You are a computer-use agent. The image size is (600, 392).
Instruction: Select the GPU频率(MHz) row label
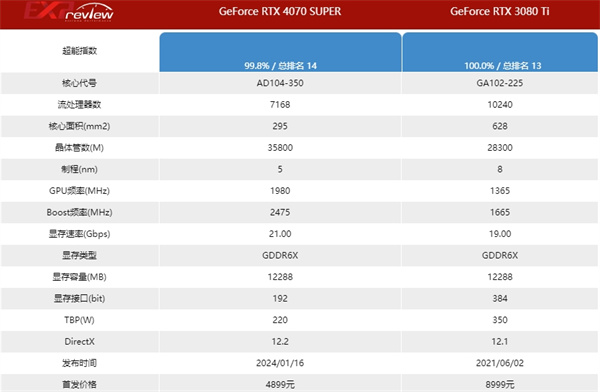point(80,191)
